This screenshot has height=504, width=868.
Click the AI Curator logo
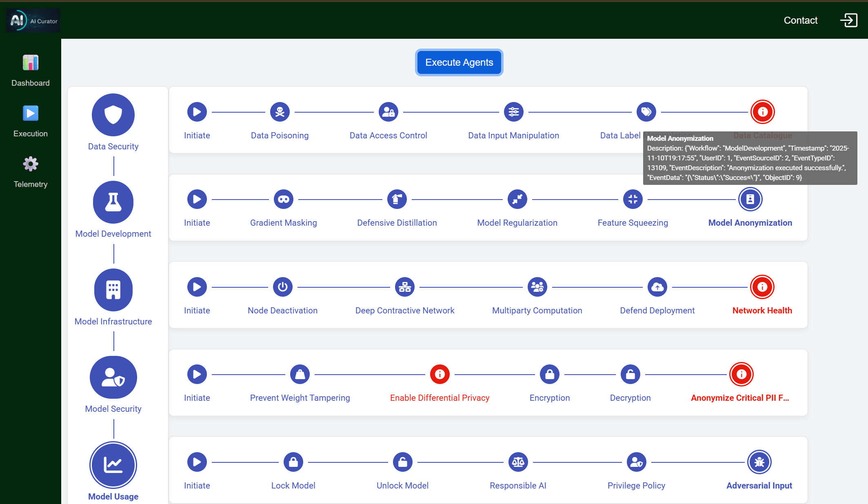pyautogui.click(x=33, y=20)
